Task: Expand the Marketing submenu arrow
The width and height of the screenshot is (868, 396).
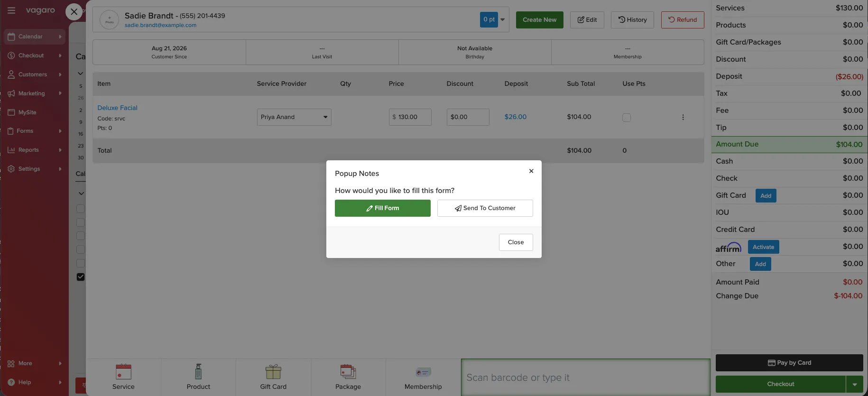Action: 60,93
